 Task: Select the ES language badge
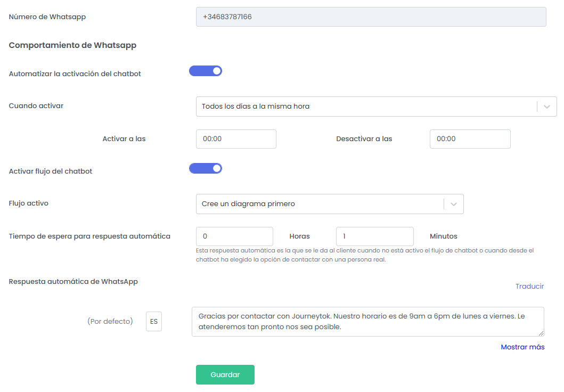(x=154, y=322)
